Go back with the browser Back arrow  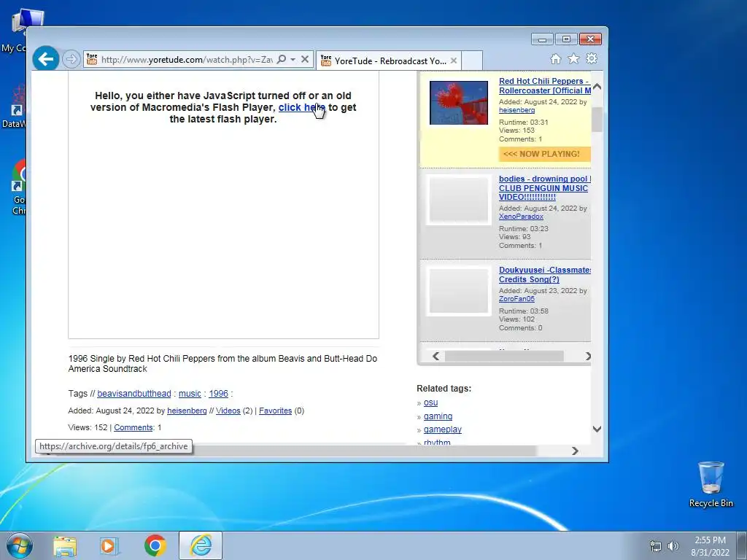pos(46,59)
